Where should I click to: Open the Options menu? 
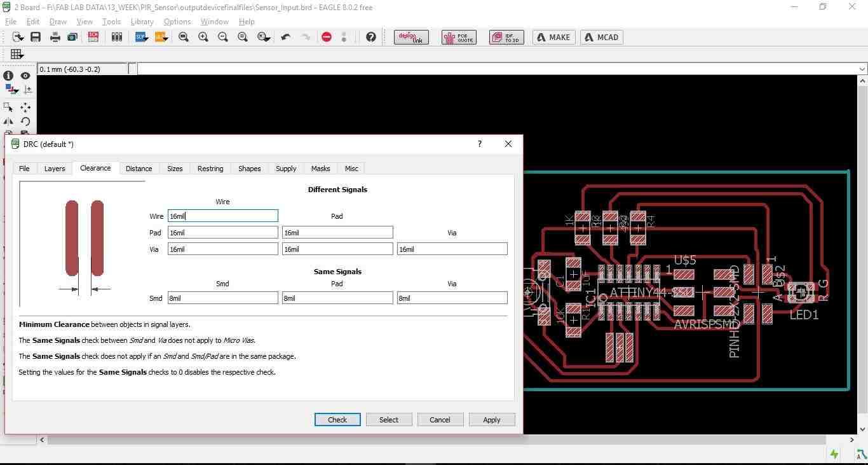[x=177, y=22]
